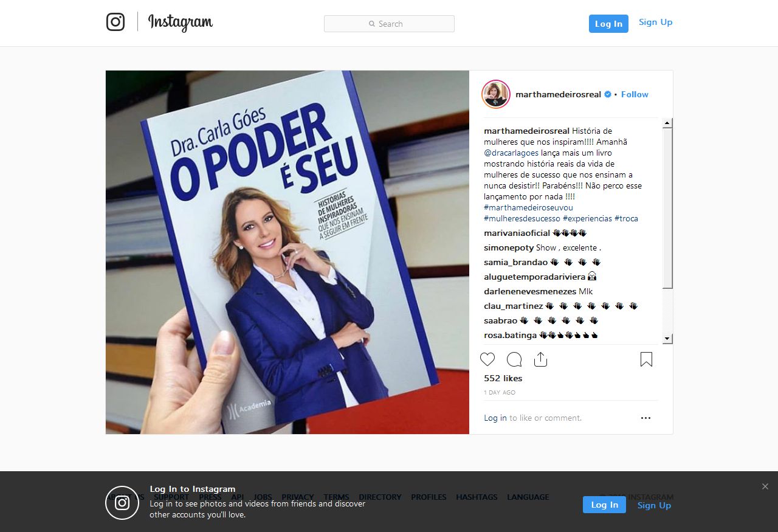The height and width of the screenshot is (532, 778).
Task: Follow marthamedeirosreal account
Action: click(x=635, y=94)
